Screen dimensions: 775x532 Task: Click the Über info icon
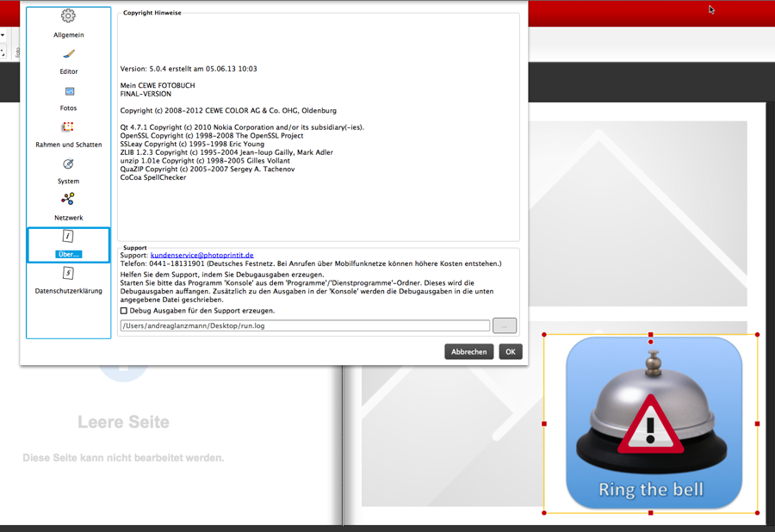68,237
